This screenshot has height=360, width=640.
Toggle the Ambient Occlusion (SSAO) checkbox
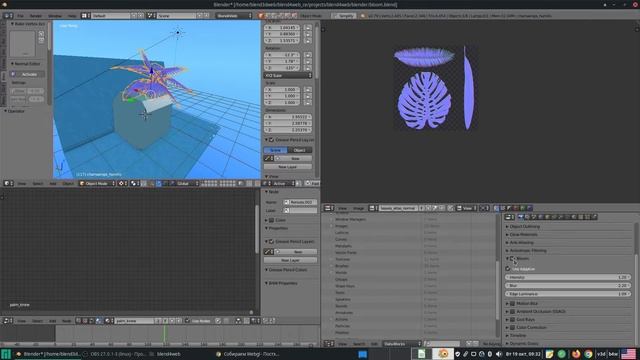[513, 311]
